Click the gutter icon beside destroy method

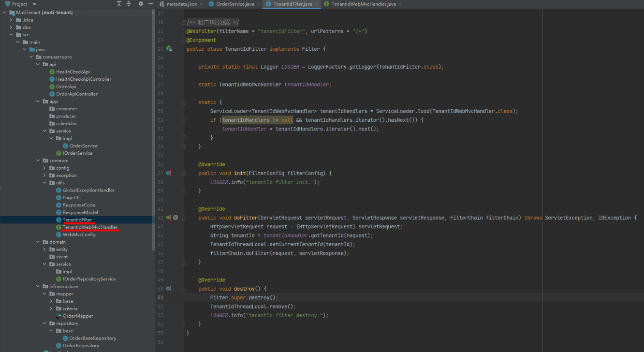click(169, 289)
